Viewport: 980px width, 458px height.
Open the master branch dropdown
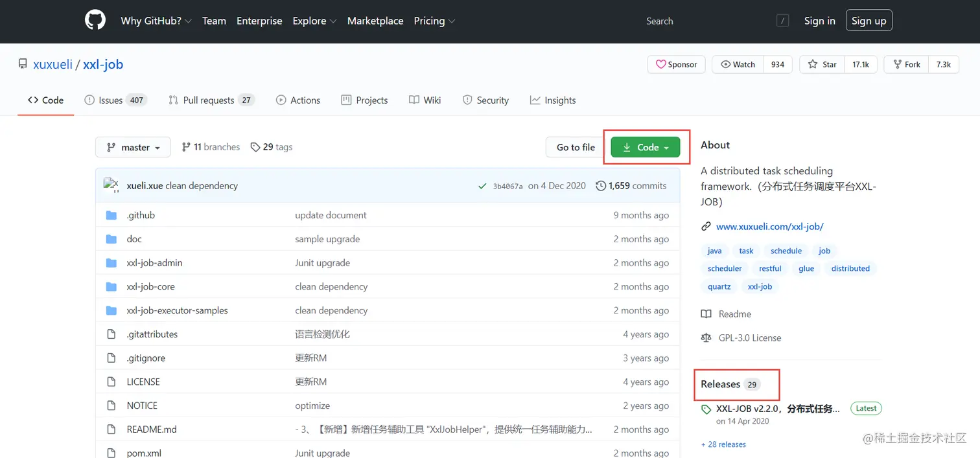click(x=133, y=147)
